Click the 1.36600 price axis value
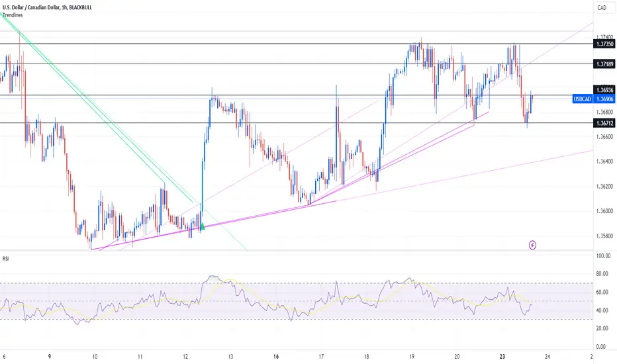 coord(604,136)
